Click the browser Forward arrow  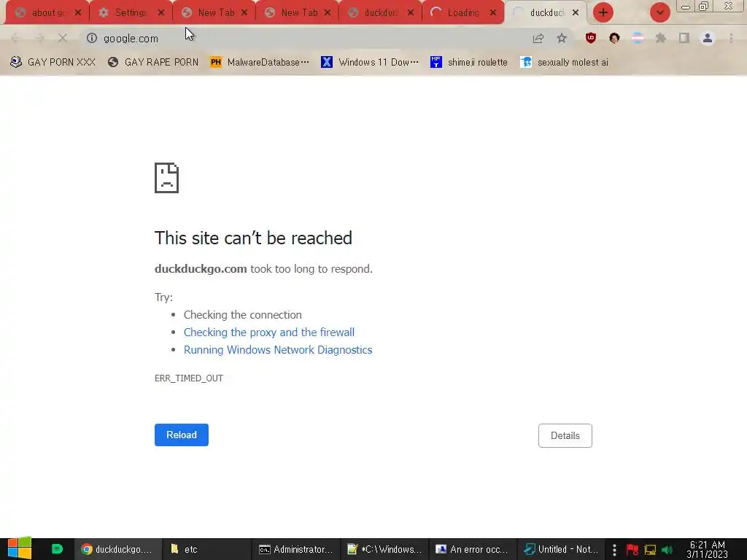coord(39,38)
